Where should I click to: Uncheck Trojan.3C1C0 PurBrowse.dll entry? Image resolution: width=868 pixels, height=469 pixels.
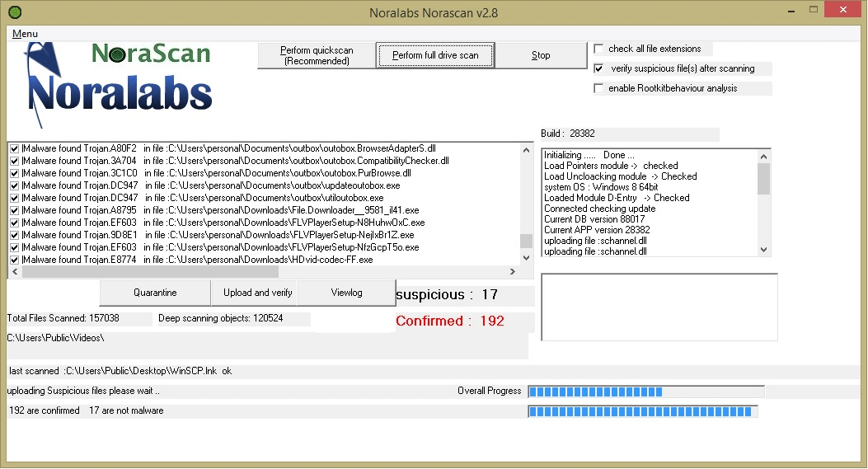[14, 173]
